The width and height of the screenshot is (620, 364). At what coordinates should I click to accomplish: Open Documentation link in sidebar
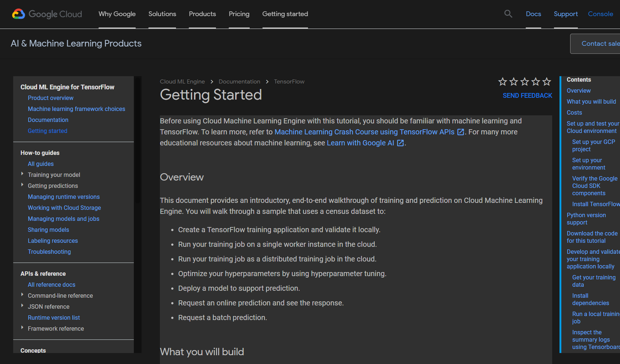tap(48, 120)
